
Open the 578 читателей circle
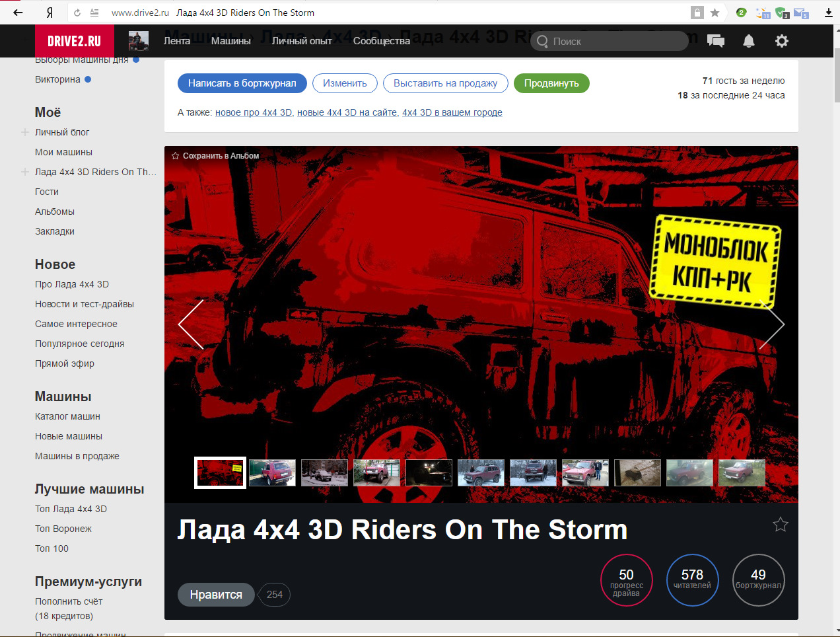tap(693, 580)
